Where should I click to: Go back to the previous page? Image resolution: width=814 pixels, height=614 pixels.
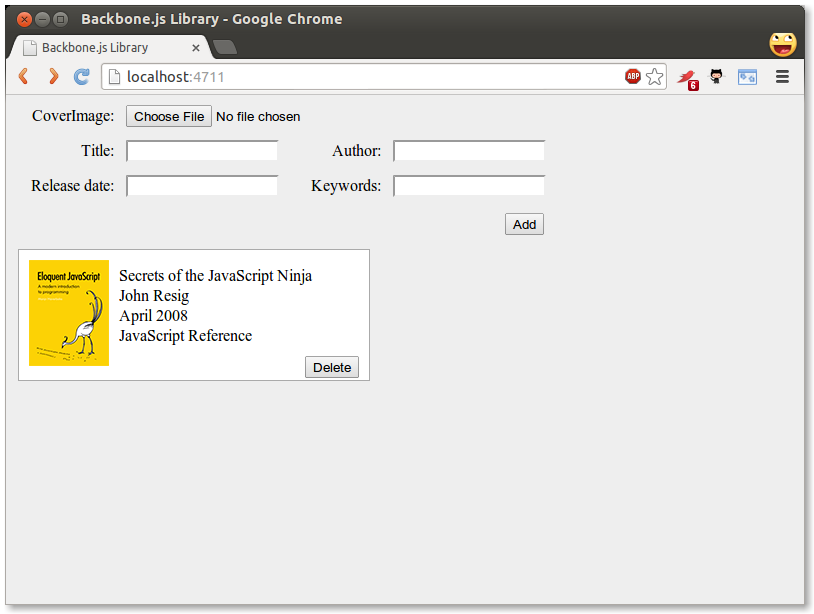[x=24, y=77]
